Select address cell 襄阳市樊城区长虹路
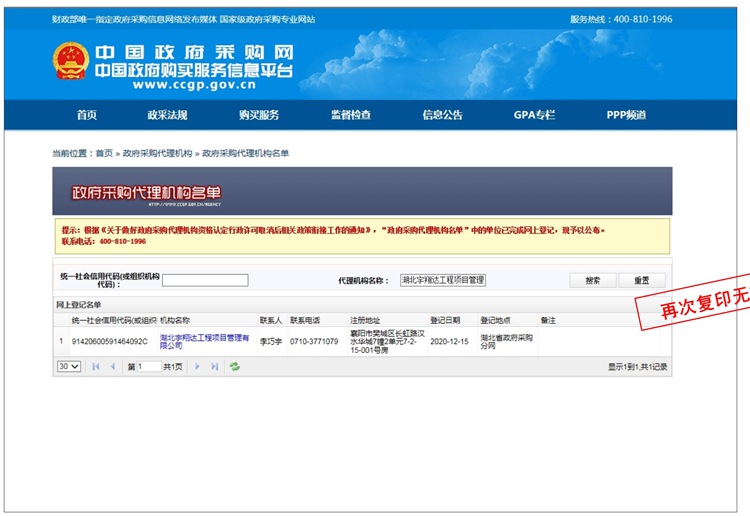 387,341
